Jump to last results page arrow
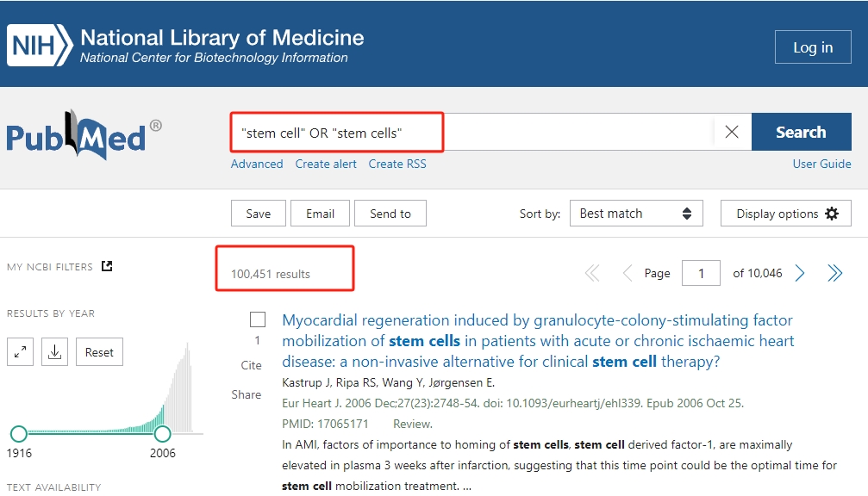 [834, 274]
